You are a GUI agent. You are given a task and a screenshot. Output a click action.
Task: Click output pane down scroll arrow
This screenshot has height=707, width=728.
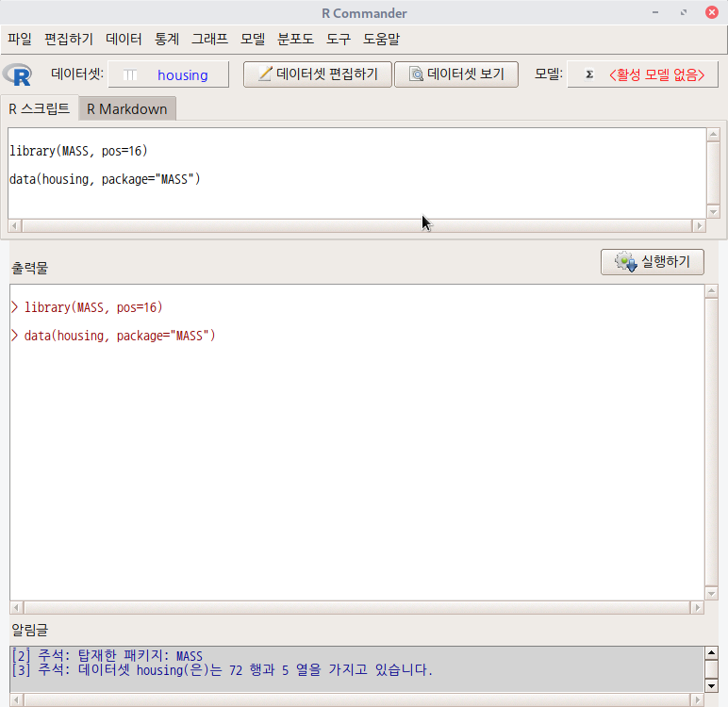tap(711, 594)
